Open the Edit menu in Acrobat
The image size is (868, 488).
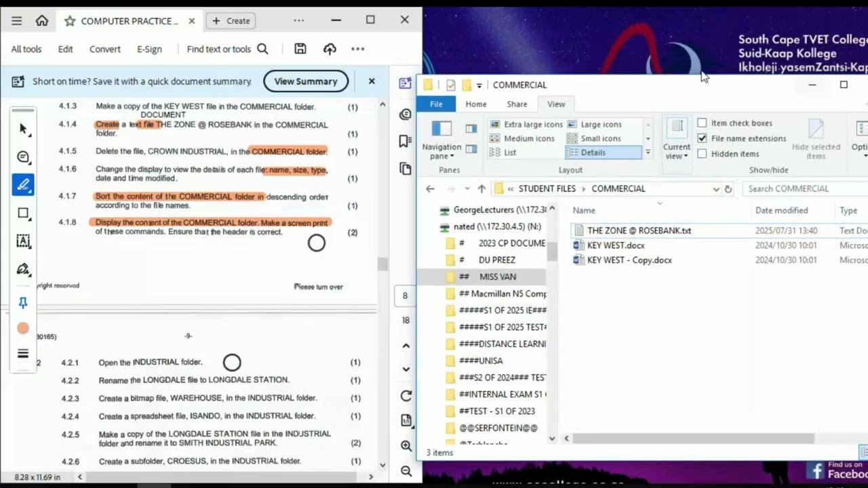pos(65,49)
